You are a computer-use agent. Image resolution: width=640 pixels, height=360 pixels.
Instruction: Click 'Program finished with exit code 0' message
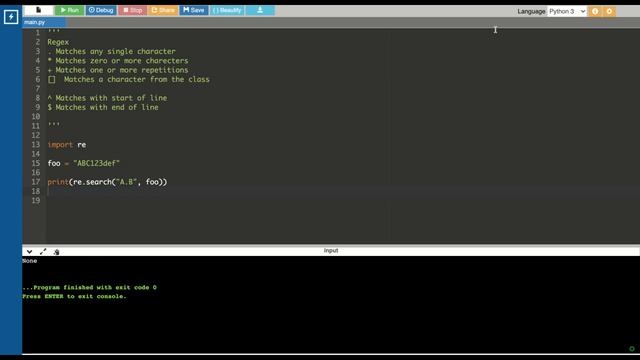click(x=89, y=287)
